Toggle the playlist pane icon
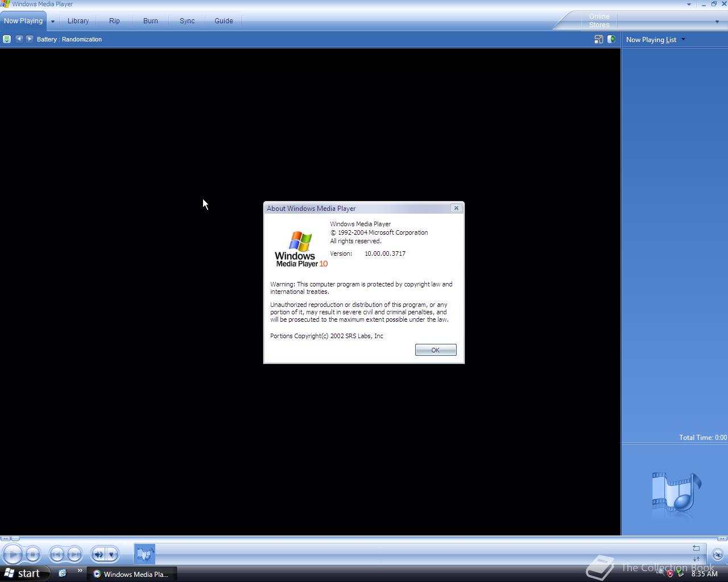 point(611,39)
